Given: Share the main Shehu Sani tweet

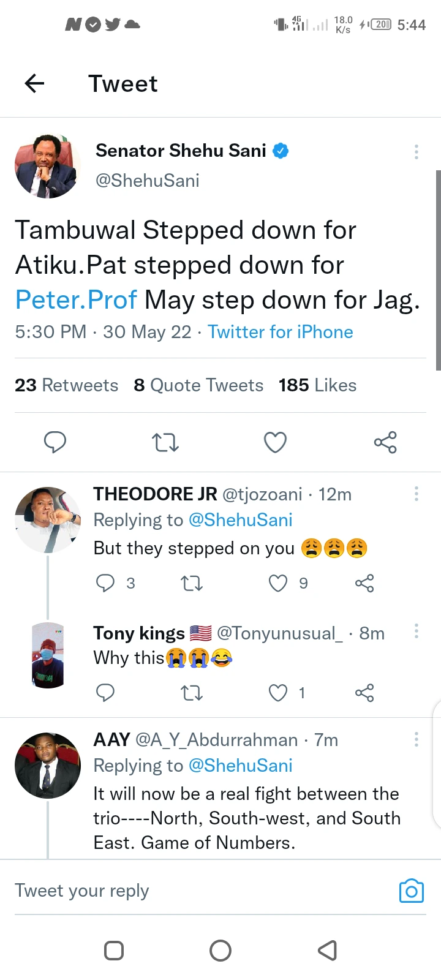Looking at the screenshot, I should click(x=385, y=442).
